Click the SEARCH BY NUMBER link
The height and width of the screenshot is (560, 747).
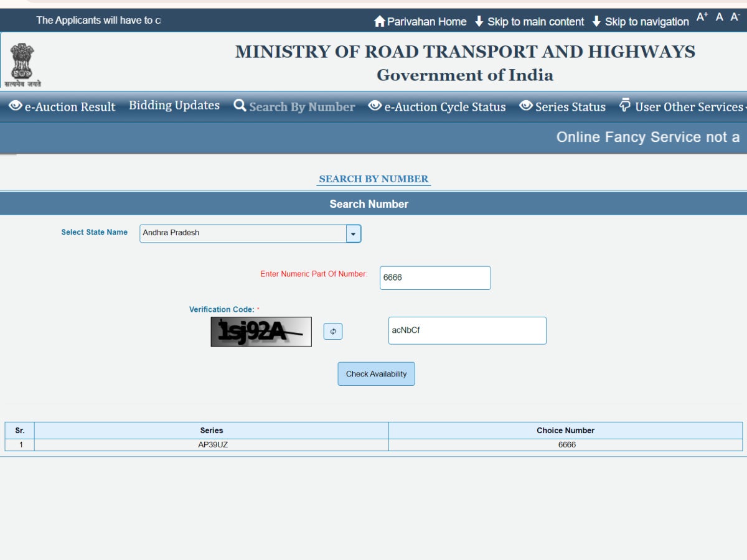point(373,179)
